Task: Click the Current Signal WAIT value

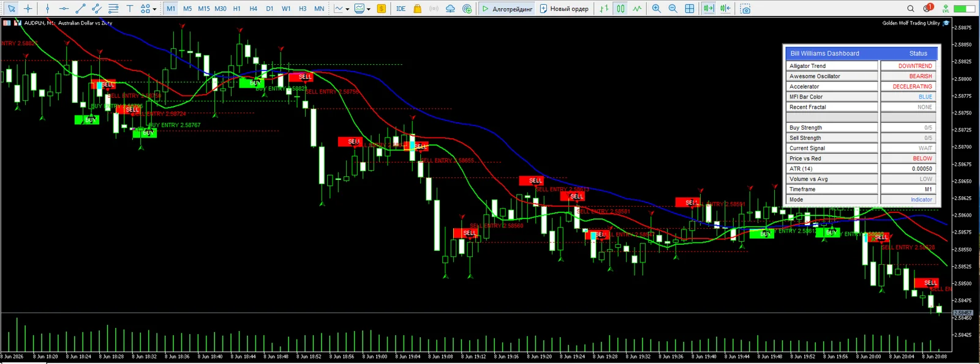Action: click(925, 148)
